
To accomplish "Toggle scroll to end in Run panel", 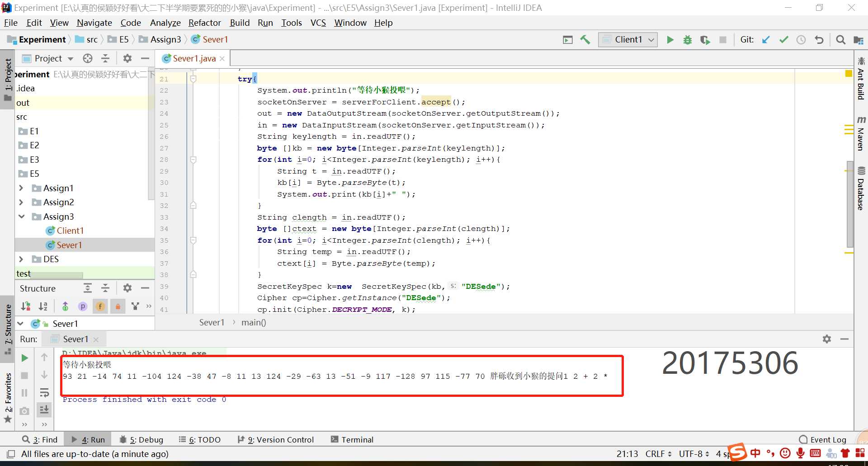I will (x=44, y=410).
